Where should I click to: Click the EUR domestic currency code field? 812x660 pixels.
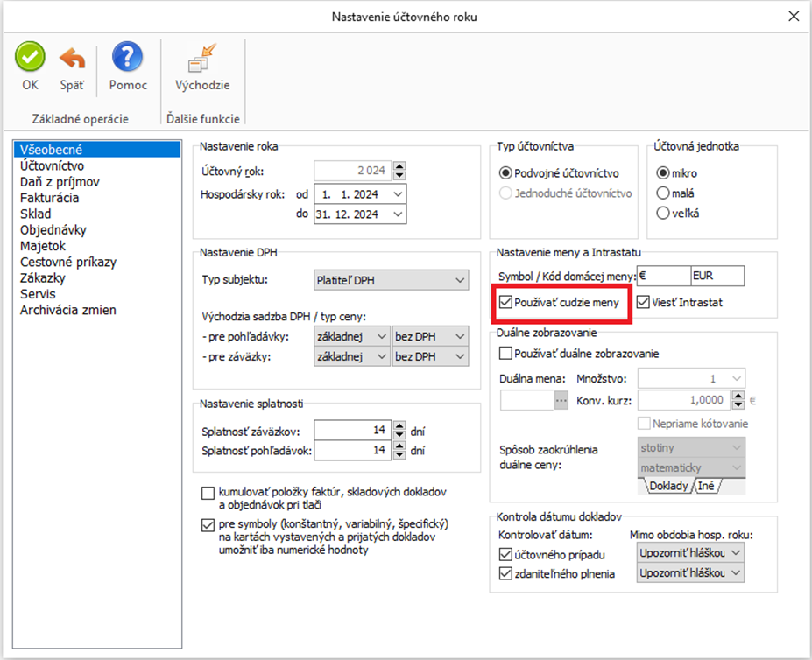717,277
